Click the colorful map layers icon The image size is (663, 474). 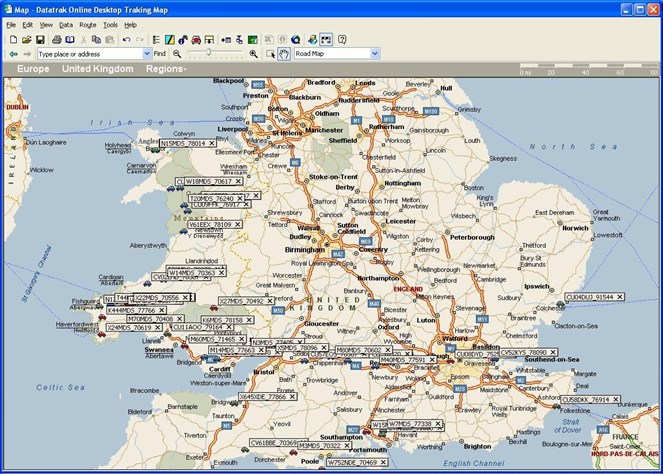312,40
